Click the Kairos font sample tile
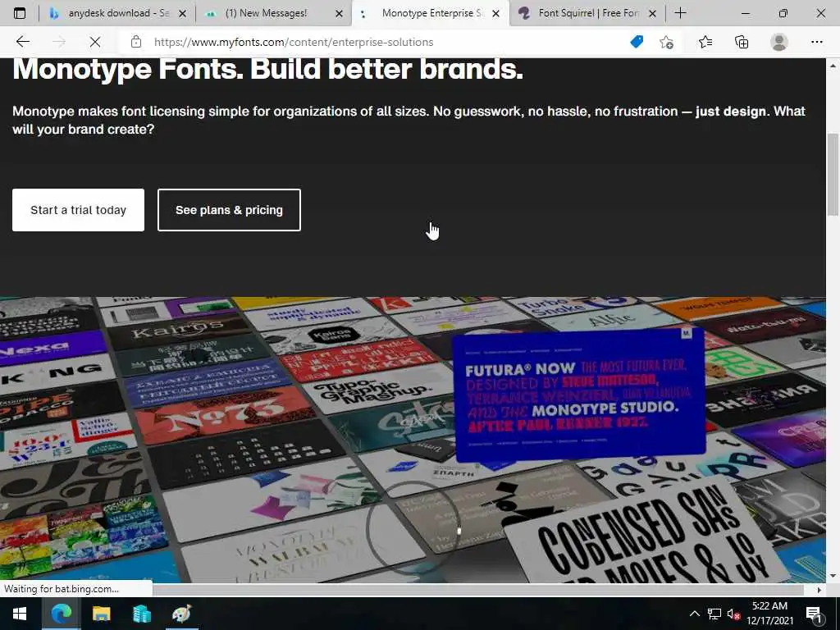The image size is (840, 630). (180, 328)
